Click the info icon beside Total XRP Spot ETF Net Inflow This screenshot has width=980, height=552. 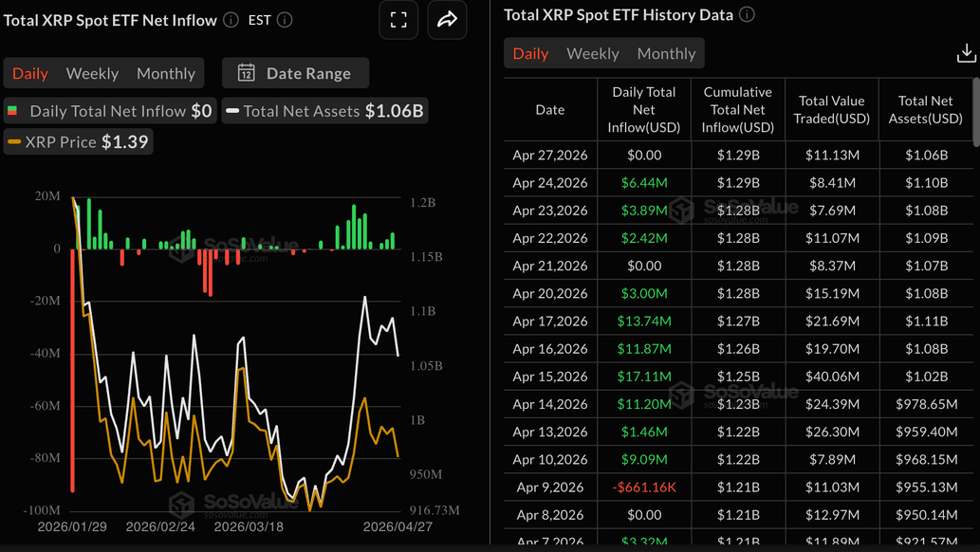coord(230,19)
